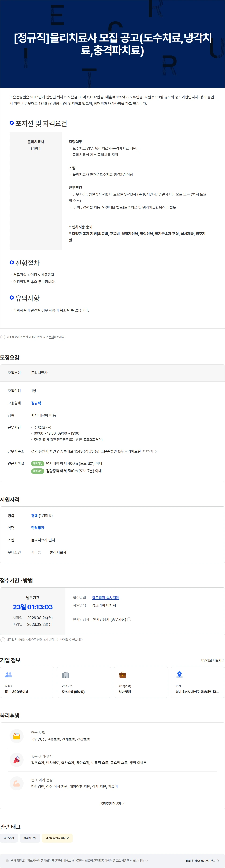Click the chevron next to 지도보기
Screen dimensions: 225x868
(x=156, y=451)
